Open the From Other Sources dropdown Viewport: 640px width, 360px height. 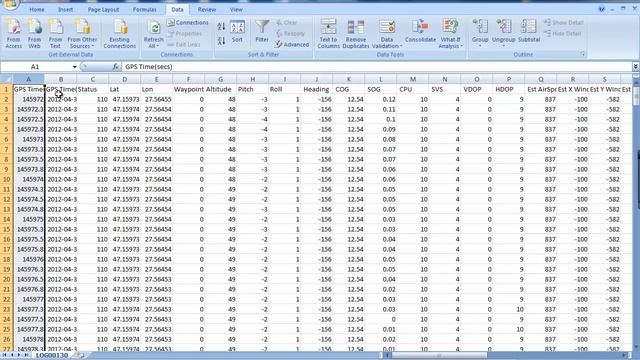point(82,33)
